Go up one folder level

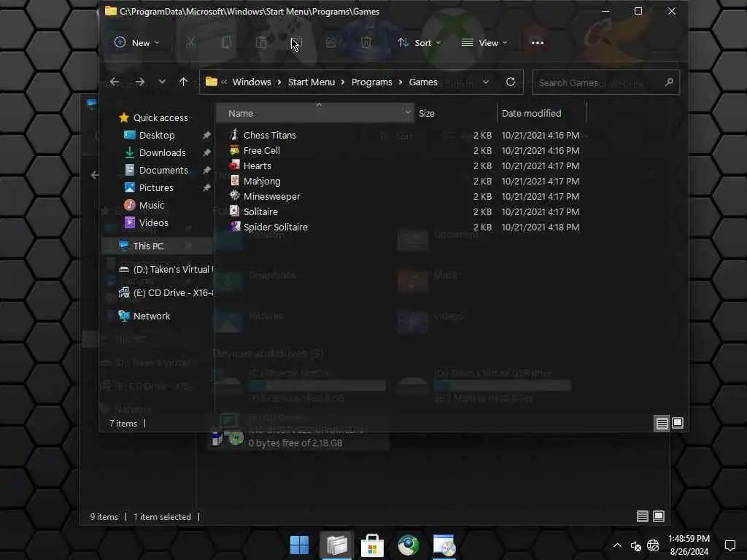(183, 82)
